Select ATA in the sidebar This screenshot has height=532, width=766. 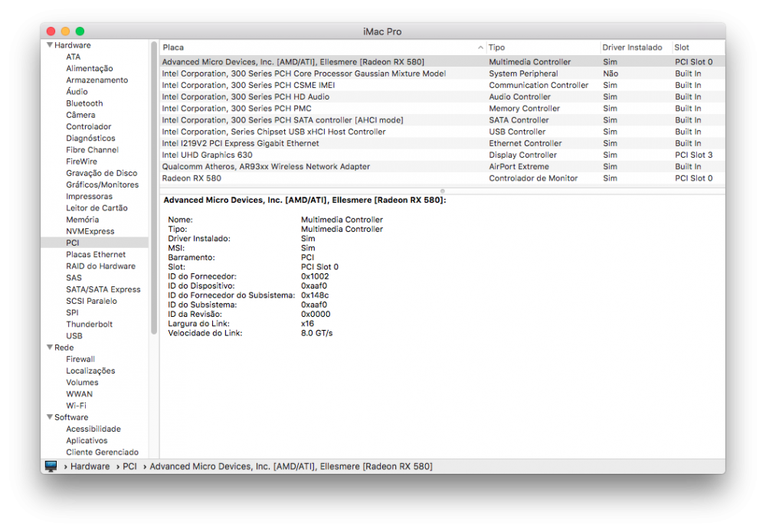pyautogui.click(x=74, y=57)
